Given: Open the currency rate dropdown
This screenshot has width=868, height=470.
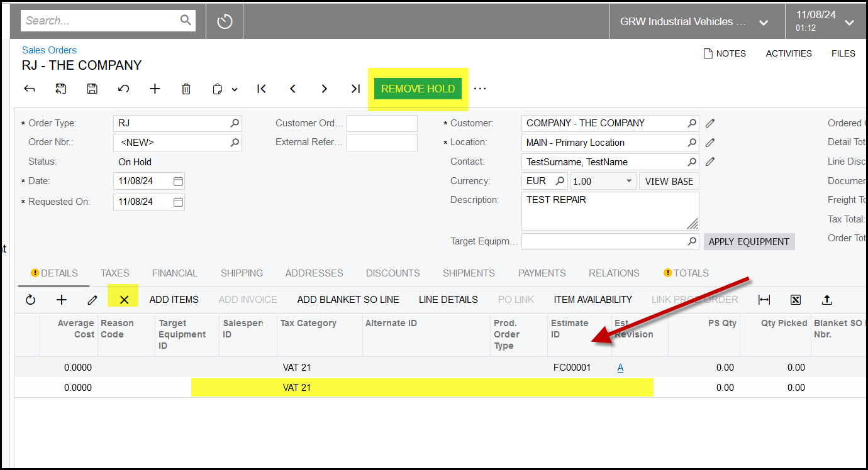Looking at the screenshot, I should point(629,181).
